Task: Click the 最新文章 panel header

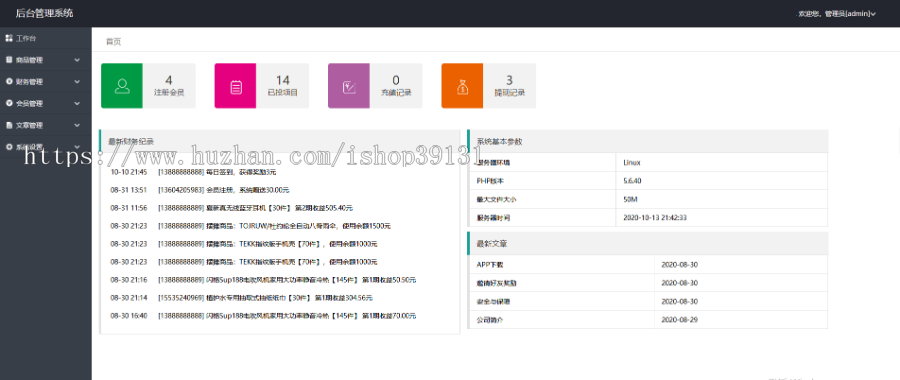Action: [648, 243]
